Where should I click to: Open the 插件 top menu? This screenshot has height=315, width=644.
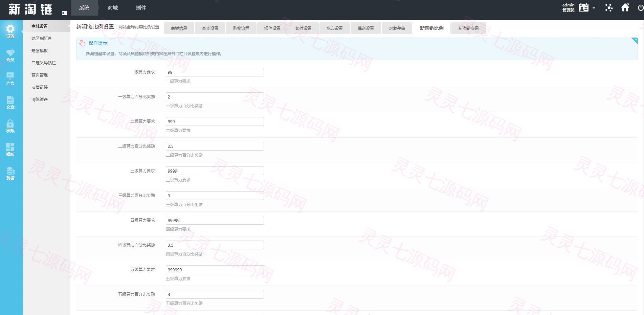141,8
